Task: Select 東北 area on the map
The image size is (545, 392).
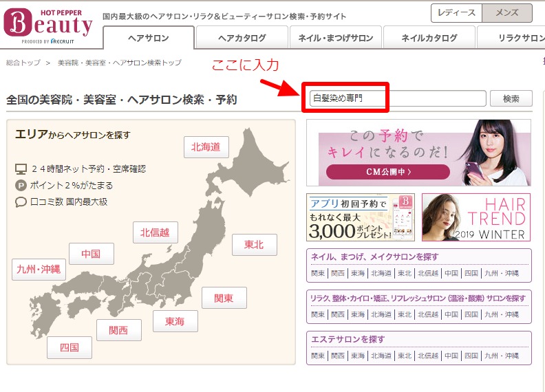Action: click(255, 245)
